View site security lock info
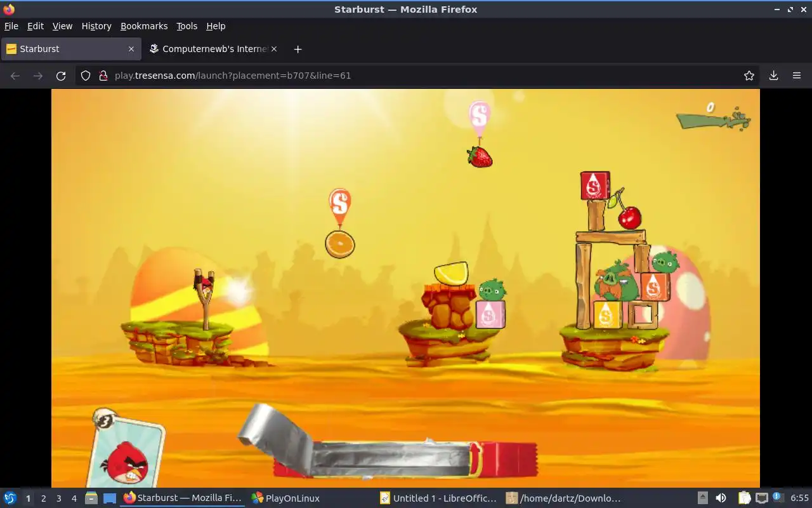 pyautogui.click(x=103, y=76)
